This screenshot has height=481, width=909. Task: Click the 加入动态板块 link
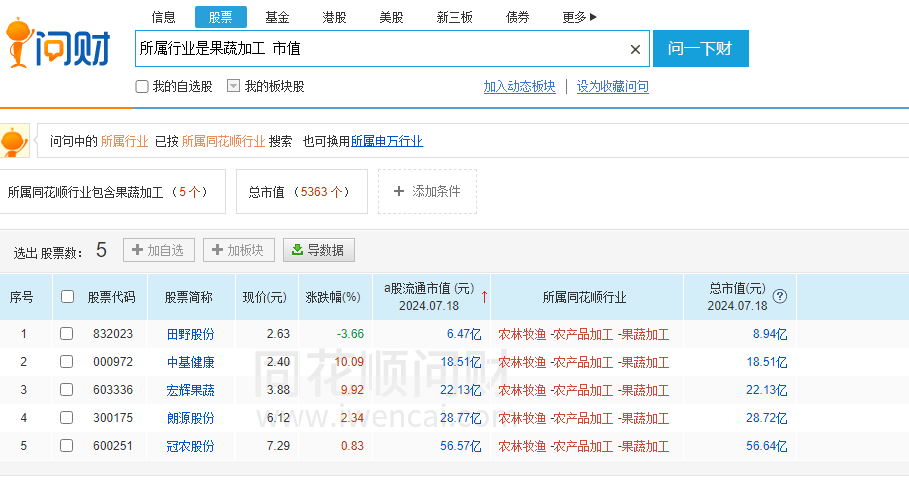click(519, 86)
